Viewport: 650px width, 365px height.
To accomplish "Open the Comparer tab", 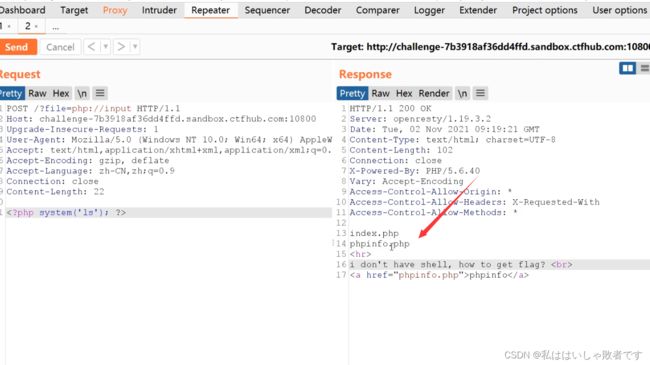I will click(378, 10).
